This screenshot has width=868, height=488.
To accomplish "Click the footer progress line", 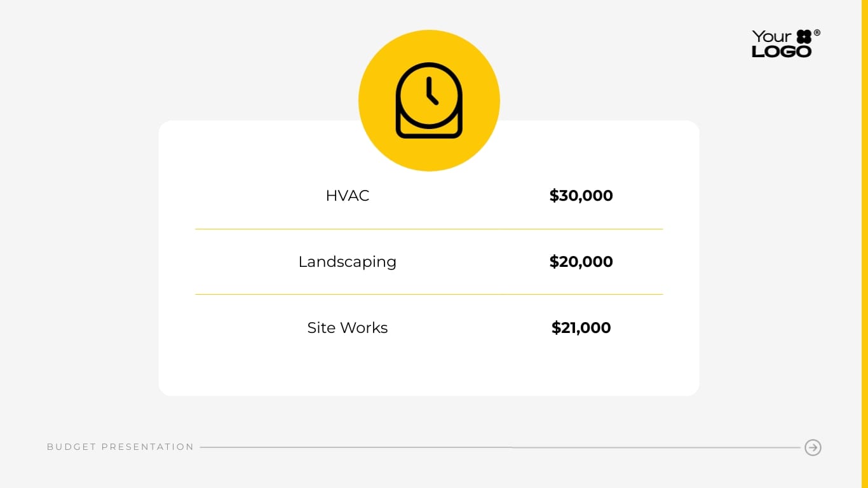I will pos(499,447).
